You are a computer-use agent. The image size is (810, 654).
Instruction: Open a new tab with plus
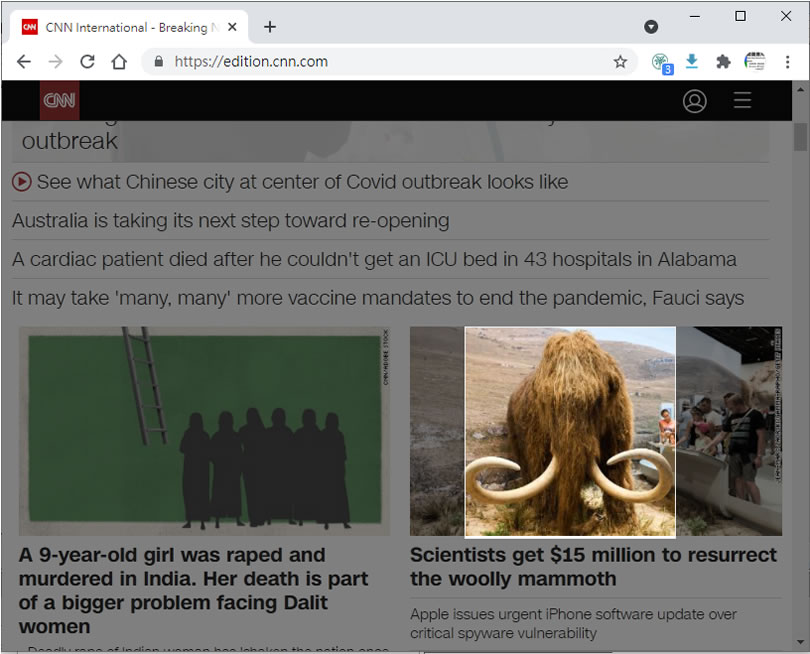click(270, 27)
